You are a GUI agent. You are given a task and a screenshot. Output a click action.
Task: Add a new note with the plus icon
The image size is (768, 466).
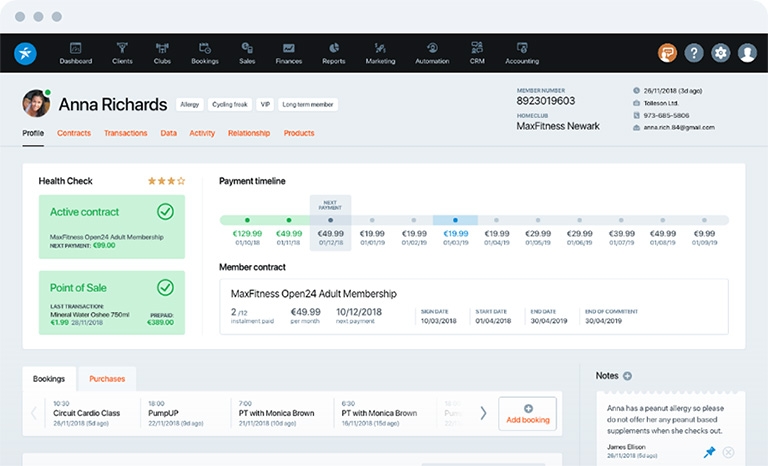click(627, 376)
